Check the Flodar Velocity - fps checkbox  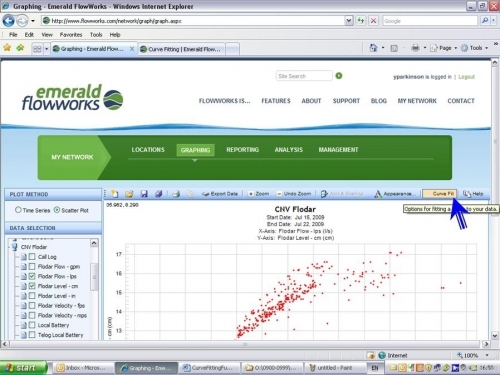click(x=32, y=305)
